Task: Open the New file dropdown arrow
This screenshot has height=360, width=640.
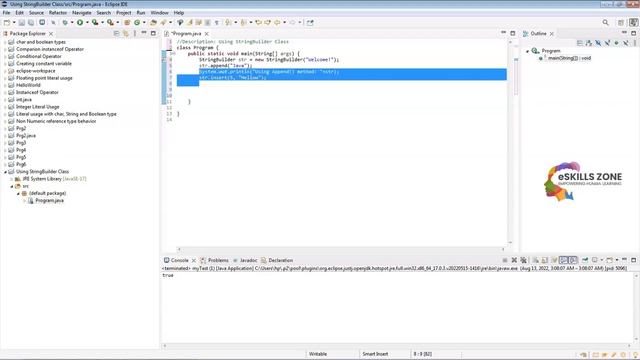Action: coord(14,23)
